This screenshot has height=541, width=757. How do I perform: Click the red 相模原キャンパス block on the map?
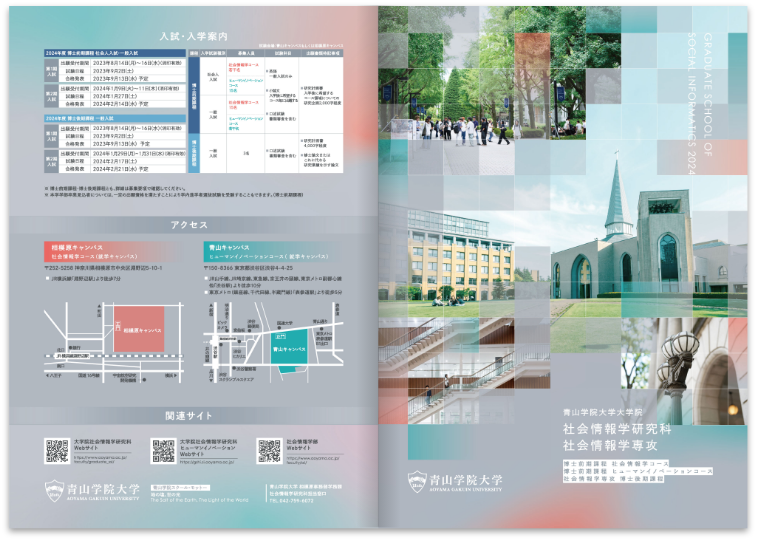(x=139, y=329)
